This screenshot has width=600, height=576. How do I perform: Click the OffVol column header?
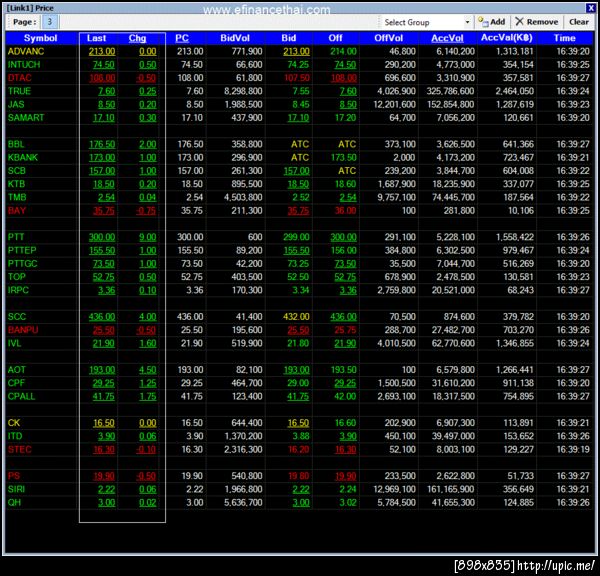pyautogui.click(x=388, y=38)
